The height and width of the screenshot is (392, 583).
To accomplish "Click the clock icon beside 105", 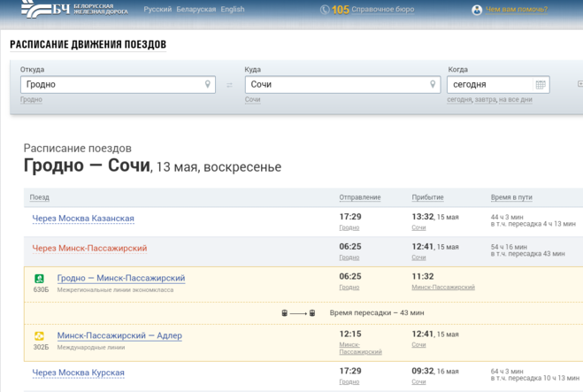I will 325,10.
